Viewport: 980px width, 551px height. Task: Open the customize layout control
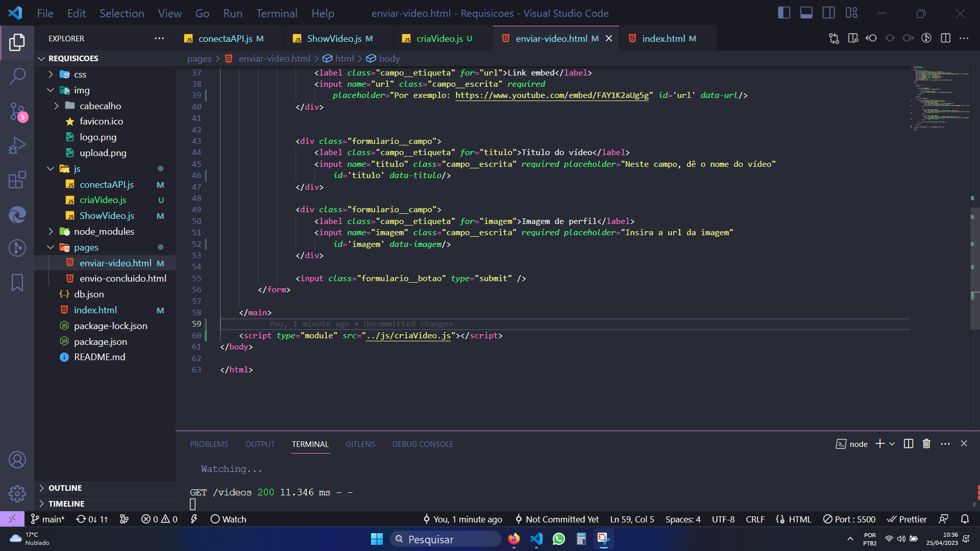(851, 13)
